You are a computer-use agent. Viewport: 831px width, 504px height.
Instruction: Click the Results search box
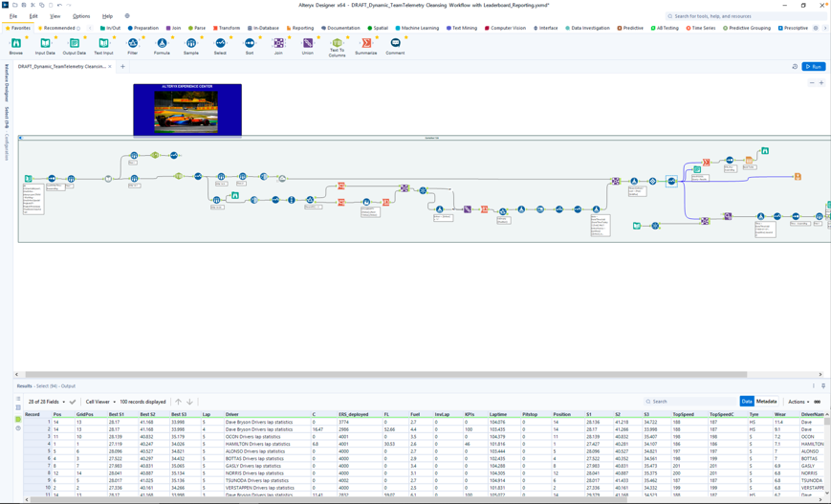[x=690, y=401]
